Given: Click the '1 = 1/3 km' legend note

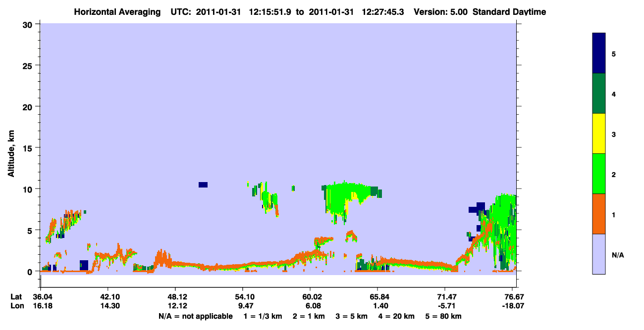Looking at the screenshot, I should 264,316.
